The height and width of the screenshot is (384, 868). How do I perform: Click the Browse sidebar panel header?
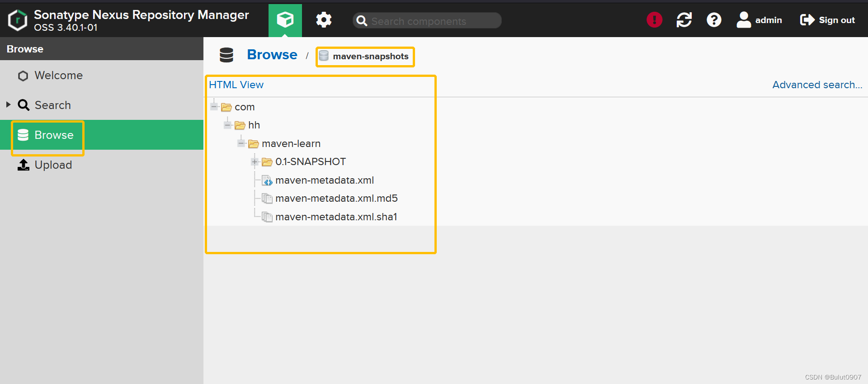[x=102, y=49]
